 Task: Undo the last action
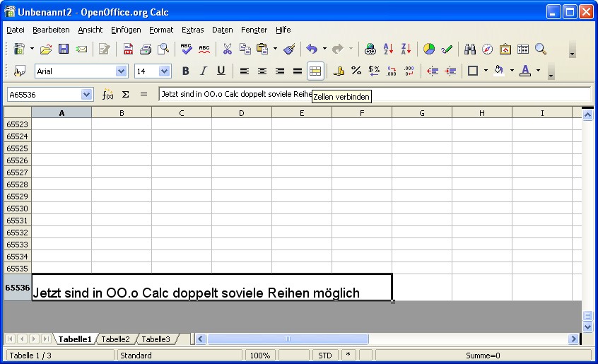click(312, 49)
